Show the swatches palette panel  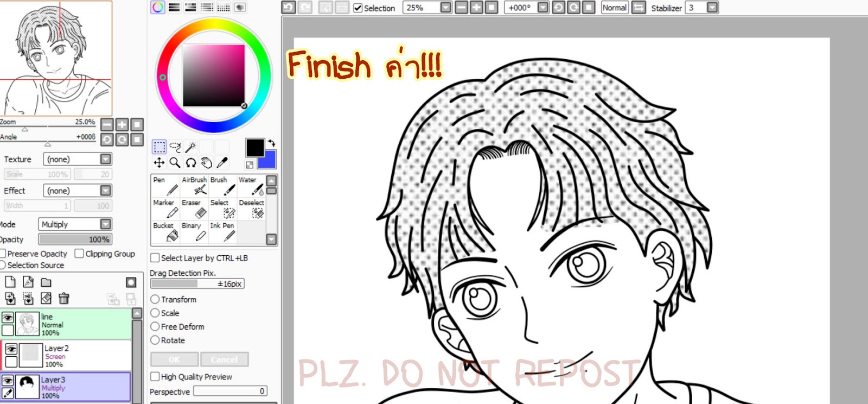click(223, 8)
